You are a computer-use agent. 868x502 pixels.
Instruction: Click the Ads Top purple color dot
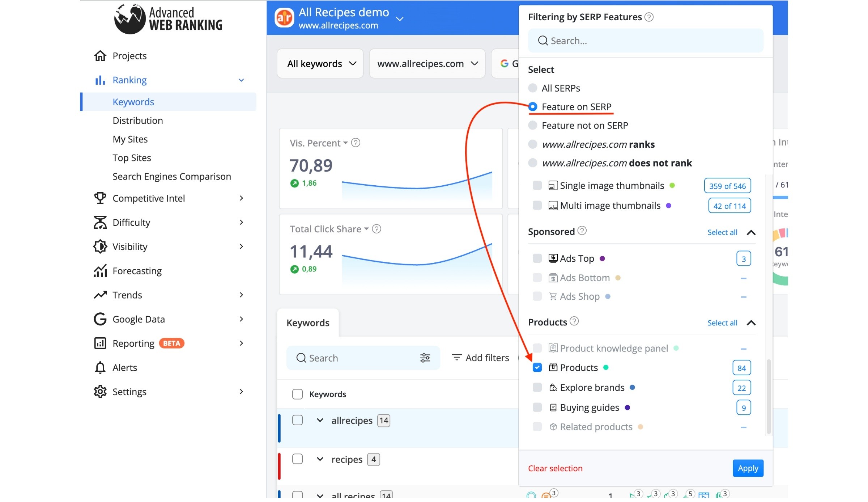(x=603, y=259)
